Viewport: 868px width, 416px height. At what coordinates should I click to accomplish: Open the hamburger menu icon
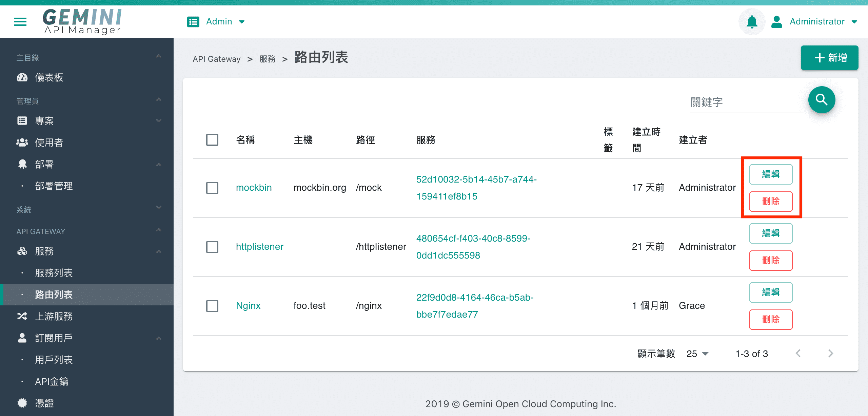pyautogui.click(x=20, y=22)
